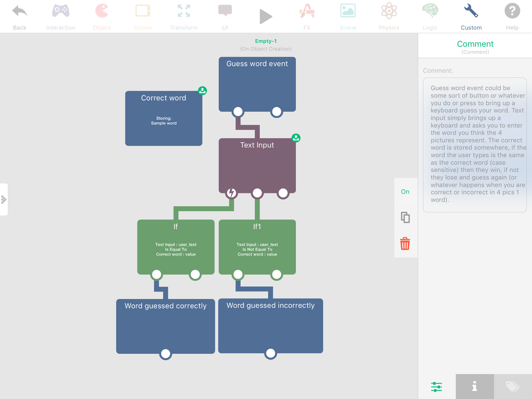Viewport: 532px width, 399px height.
Task: Open the Physics atom category
Action: pyautogui.click(x=389, y=11)
